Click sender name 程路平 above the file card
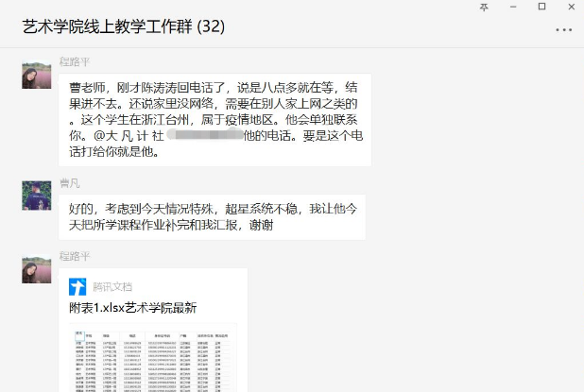 click(75, 256)
